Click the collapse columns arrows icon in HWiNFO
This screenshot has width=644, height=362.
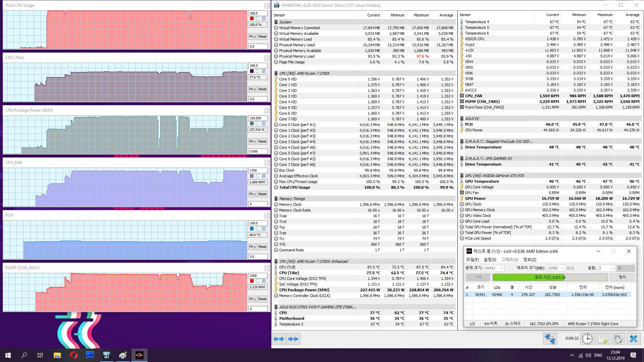click(x=293, y=339)
